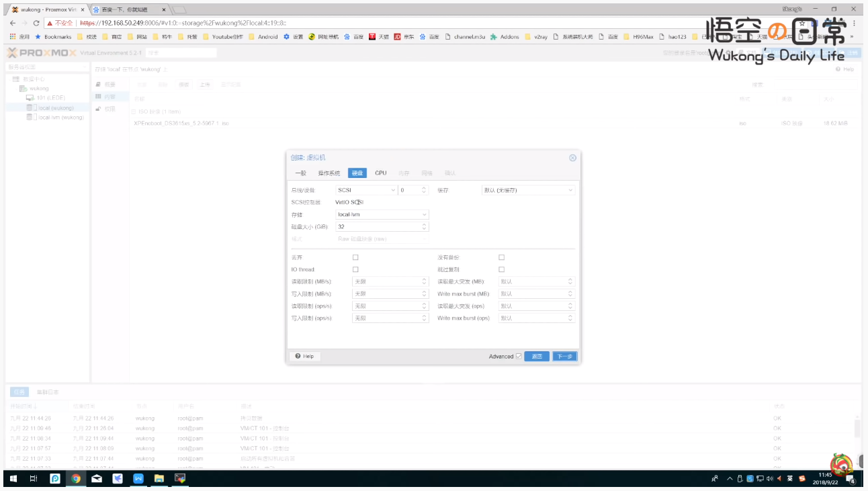Click the 下一步 next button
Viewport: 868px width, 491px height.
tap(564, 357)
